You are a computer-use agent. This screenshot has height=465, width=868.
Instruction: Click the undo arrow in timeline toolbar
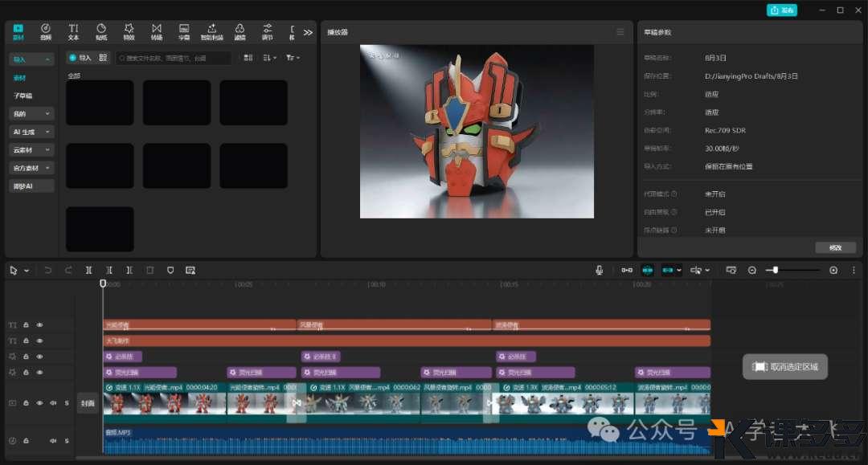[x=47, y=271]
